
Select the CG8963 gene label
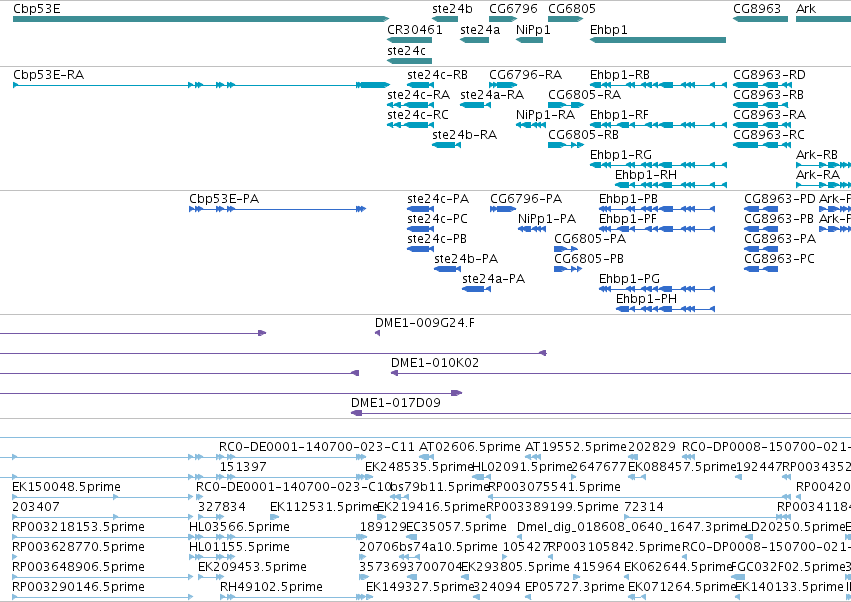[x=757, y=9]
